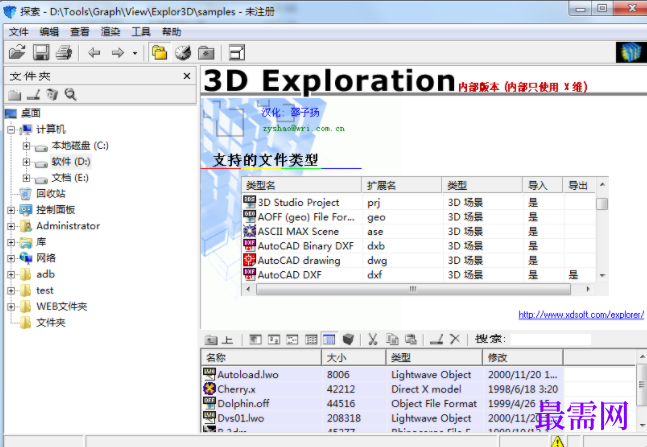Open the 工具 menu
The height and width of the screenshot is (447, 647).
(141, 32)
